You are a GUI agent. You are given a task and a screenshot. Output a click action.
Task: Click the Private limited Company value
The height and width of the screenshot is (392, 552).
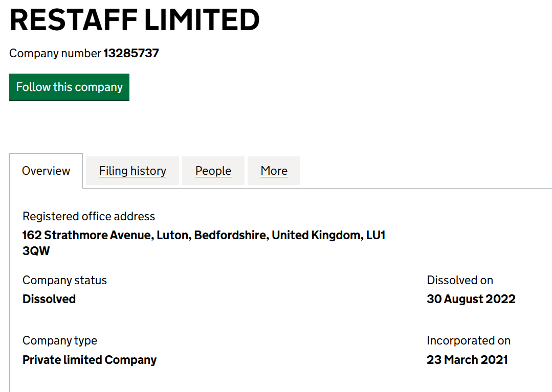(90, 360)
